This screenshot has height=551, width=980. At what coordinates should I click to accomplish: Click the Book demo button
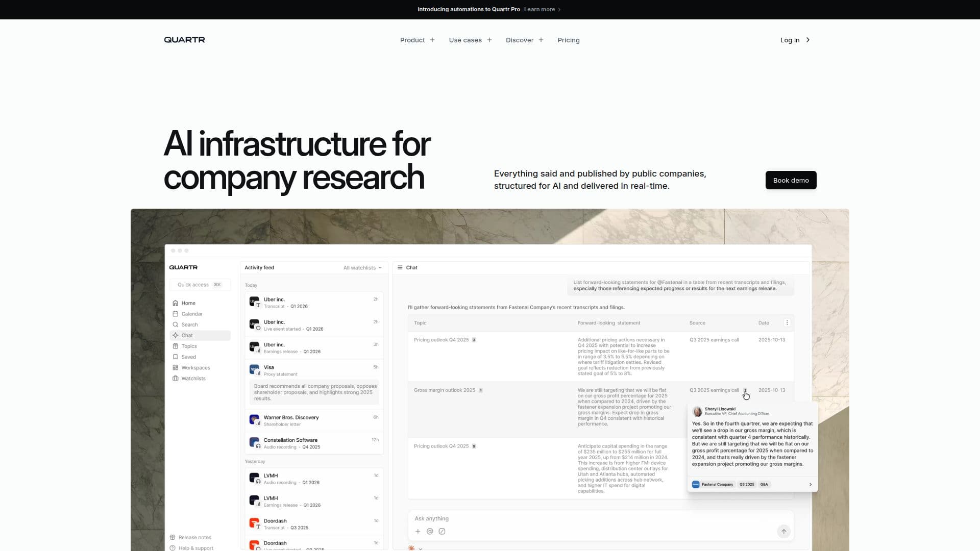point(791,180)
